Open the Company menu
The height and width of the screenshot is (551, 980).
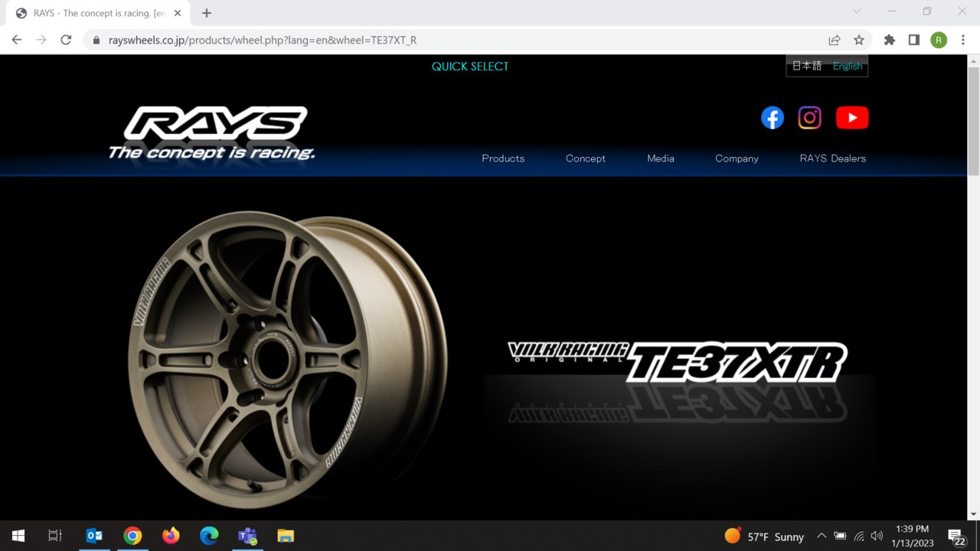[x=737, y=158]
